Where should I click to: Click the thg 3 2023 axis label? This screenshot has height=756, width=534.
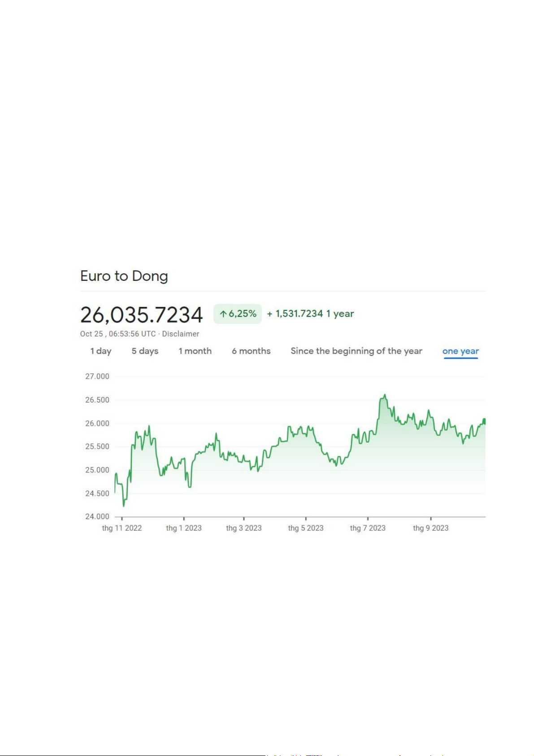tap(244, 528)
